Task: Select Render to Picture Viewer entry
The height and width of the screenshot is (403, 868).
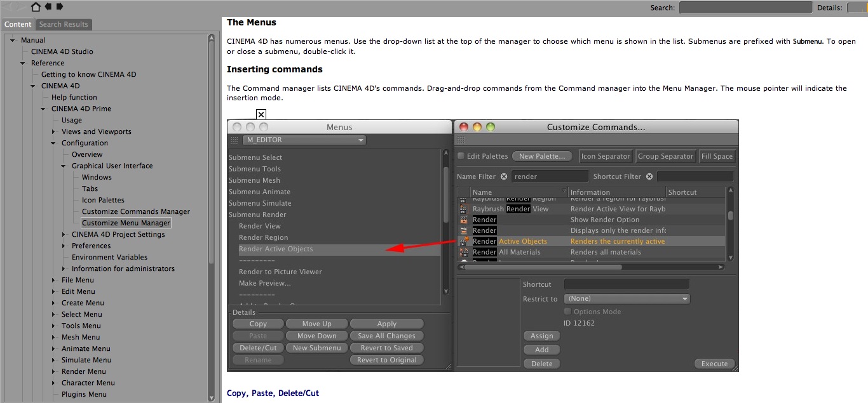Action: click(280, 272)
